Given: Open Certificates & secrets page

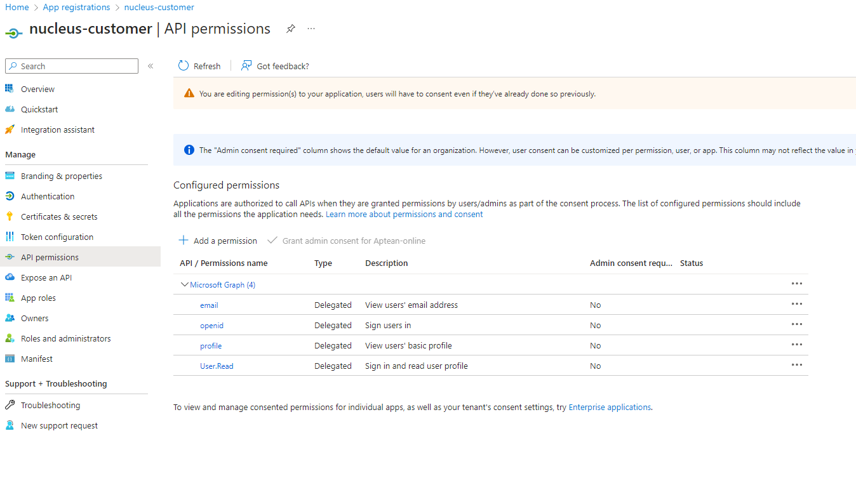Looking at the screenshot, I should [x=59, y=216].
